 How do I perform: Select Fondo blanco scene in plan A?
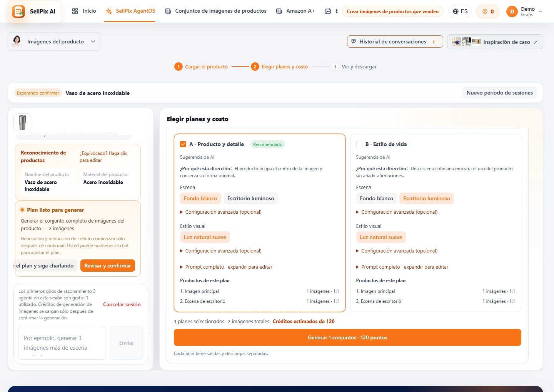(200, 198)
